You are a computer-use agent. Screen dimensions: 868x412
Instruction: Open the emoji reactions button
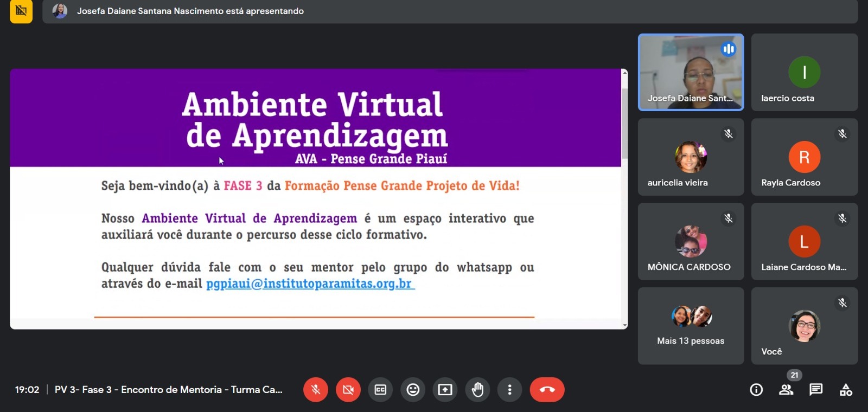[413, 390]
